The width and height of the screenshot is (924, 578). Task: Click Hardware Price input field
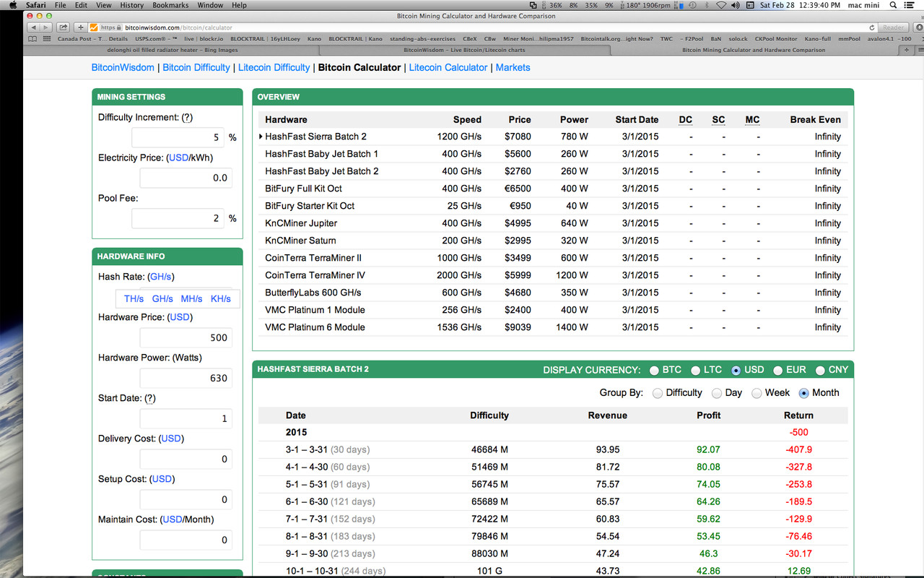(x=186, y=337)
